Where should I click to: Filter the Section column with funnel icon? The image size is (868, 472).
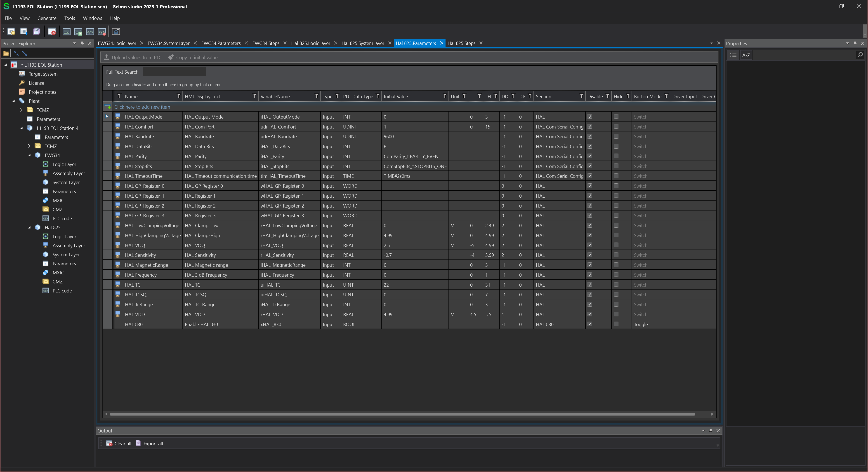coord(581,96)
